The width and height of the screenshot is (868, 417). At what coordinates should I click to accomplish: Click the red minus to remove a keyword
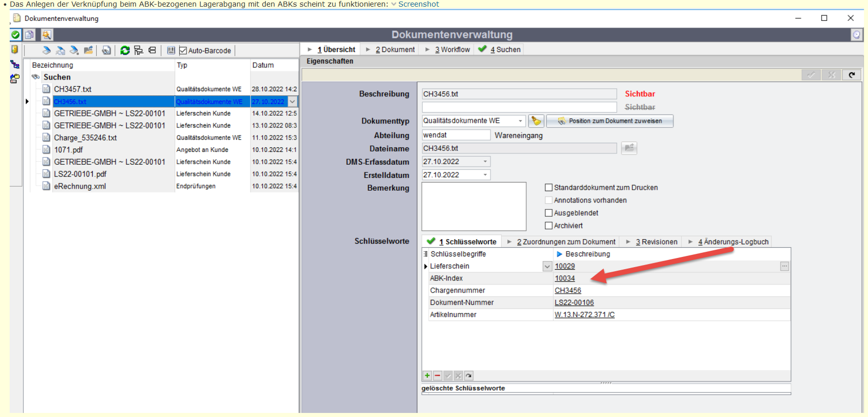tap(438, 376)
